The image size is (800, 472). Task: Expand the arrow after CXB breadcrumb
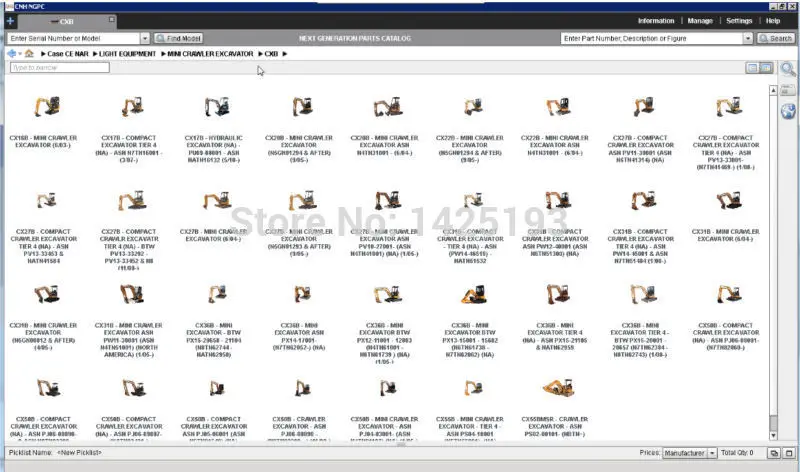click(x=285, y=54)
